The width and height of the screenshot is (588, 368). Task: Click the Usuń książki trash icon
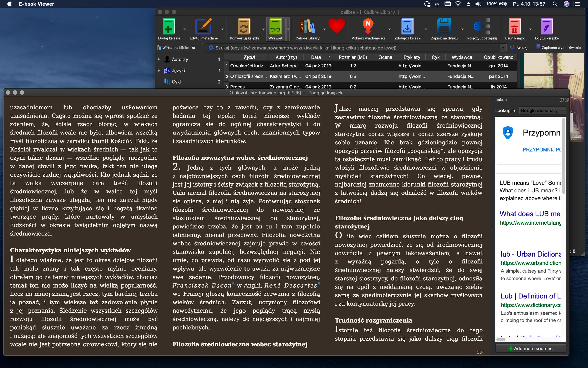[514, 27]
